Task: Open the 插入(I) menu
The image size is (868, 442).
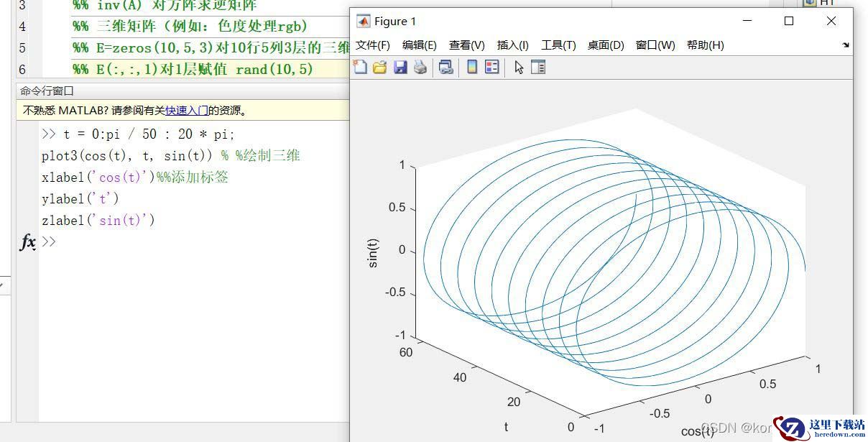Action: coord(512,45)
